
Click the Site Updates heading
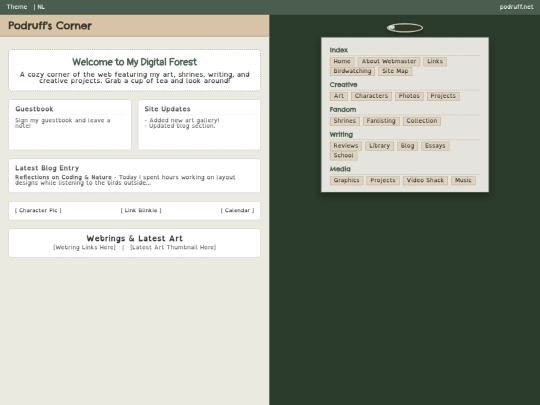167,109
